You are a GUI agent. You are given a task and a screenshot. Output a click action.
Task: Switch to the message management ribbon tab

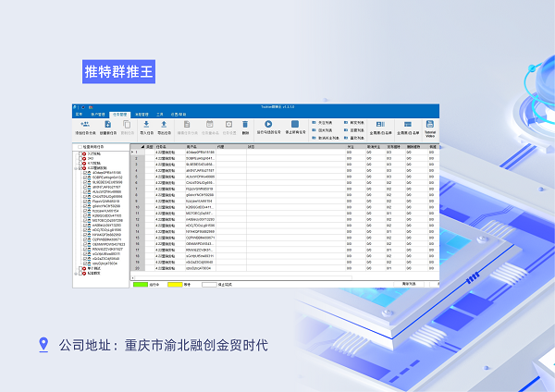coord(142,115)
